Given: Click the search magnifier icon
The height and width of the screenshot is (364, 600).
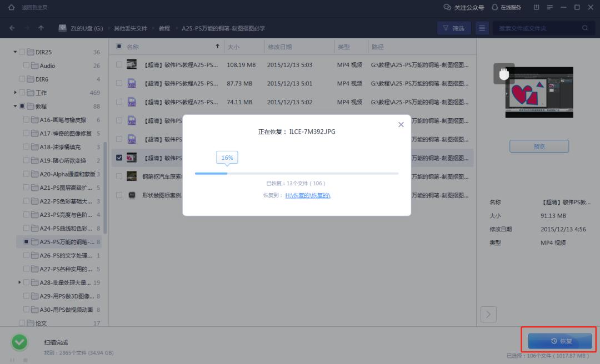Looking at the screenshot, I should pyautogui.click(x=584, y=28).
